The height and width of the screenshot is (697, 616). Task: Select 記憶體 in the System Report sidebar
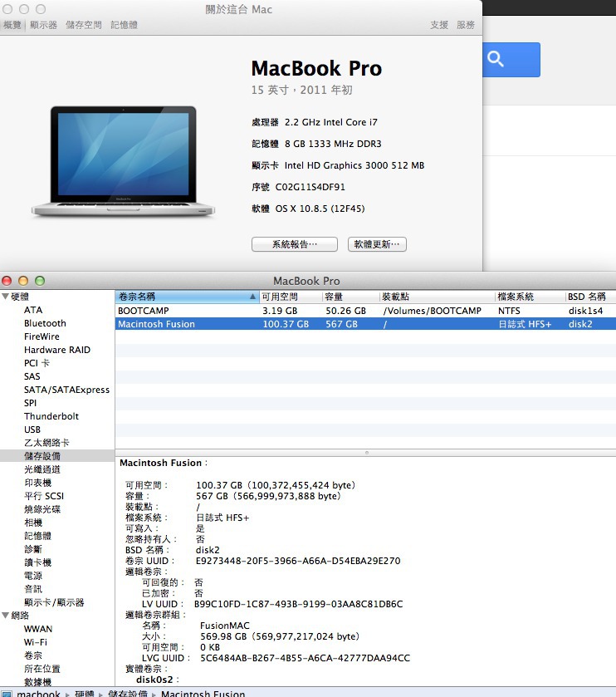[x=37, y=536]
